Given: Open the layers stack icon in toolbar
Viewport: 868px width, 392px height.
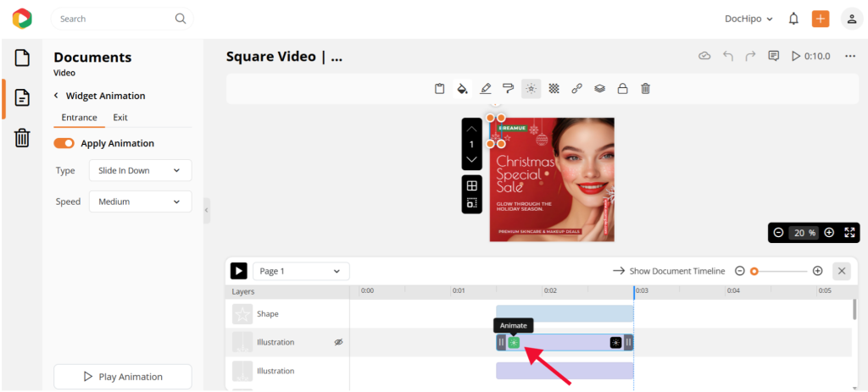Looking at the screenshot, I should 599,88.
